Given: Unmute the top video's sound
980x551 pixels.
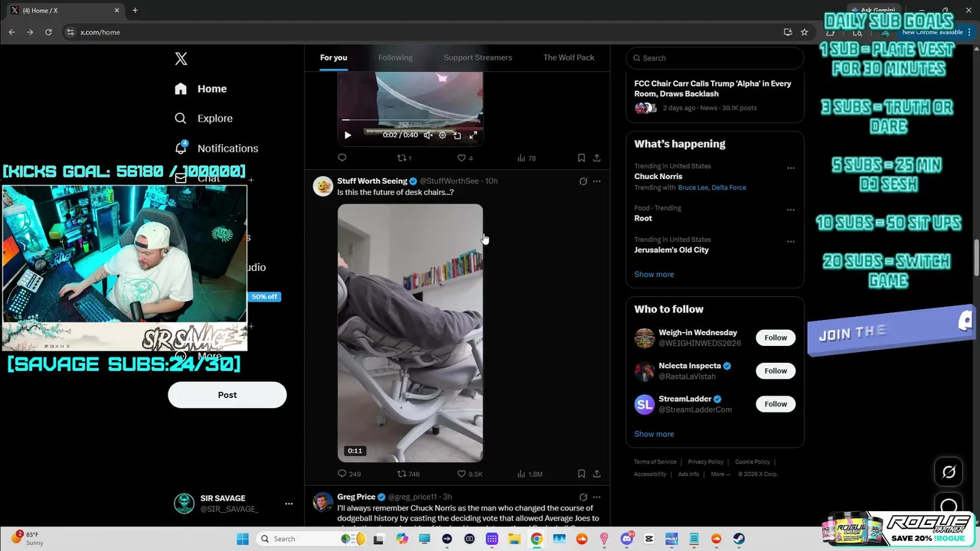Looking at the screenshot, I should 428,135.
